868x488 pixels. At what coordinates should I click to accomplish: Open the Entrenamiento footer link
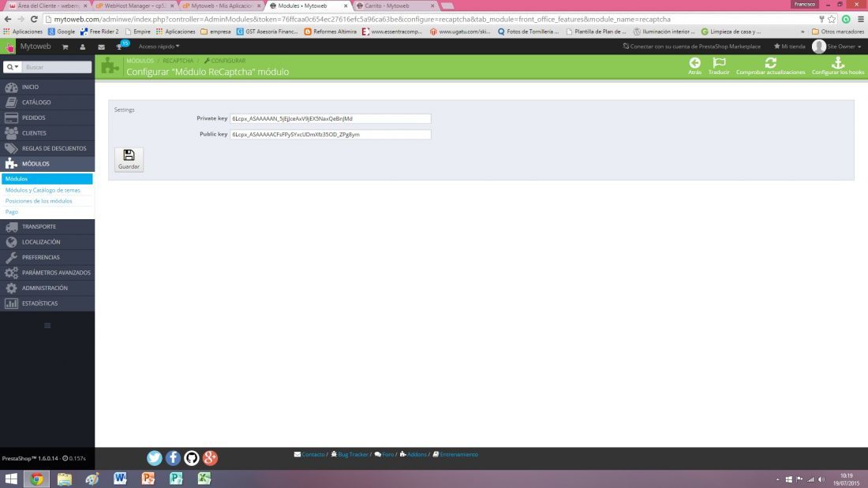tap(455, 454)
